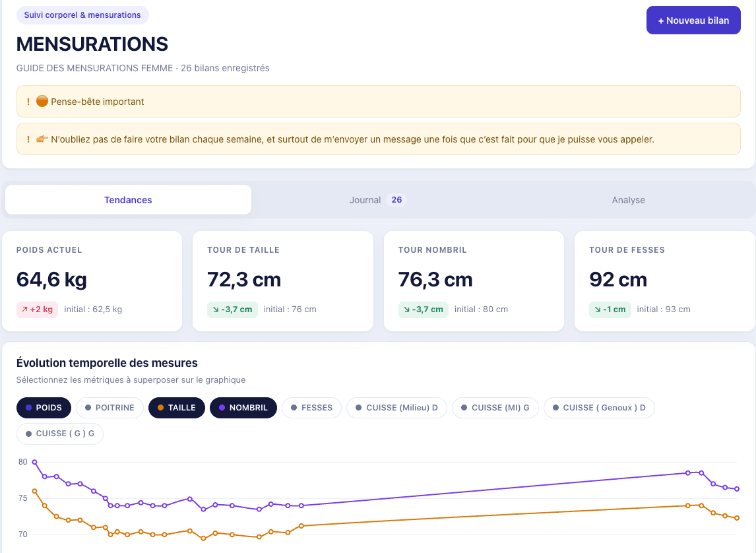756x553 pixels.
Task: Select the 72,3 cm waist value
Action: click(244, 280)
